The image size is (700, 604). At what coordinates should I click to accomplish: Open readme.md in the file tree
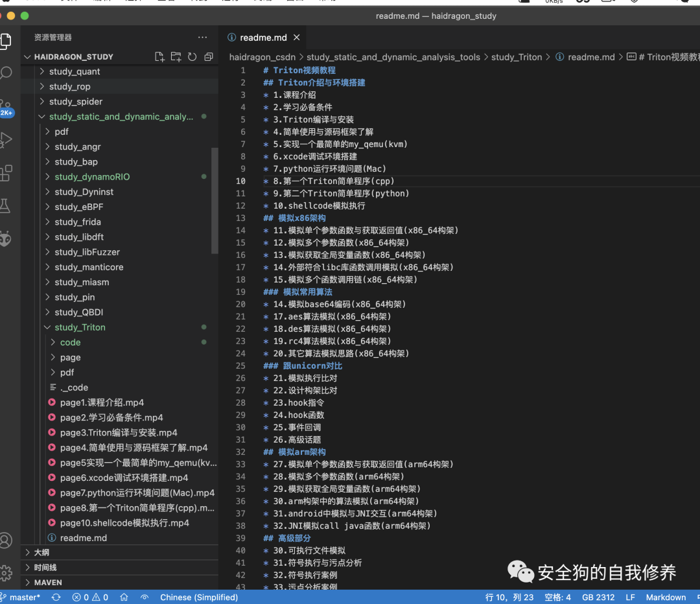coord(84,538)
